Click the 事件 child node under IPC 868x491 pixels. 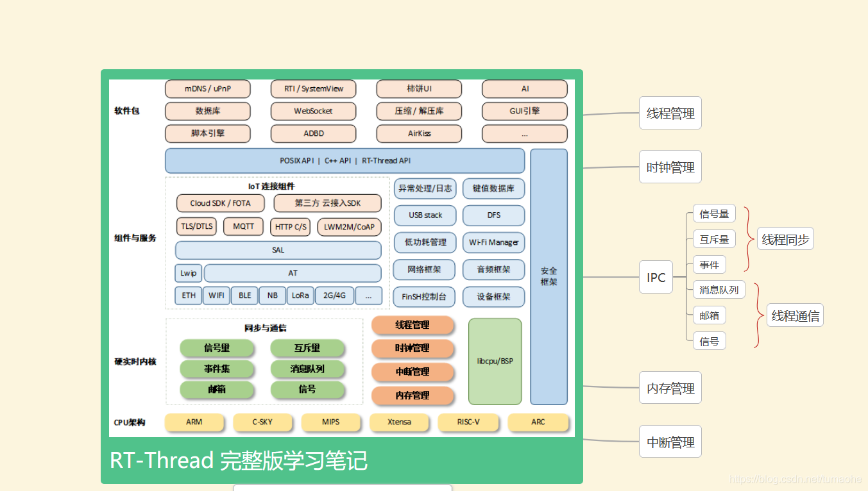click(710, 265)
